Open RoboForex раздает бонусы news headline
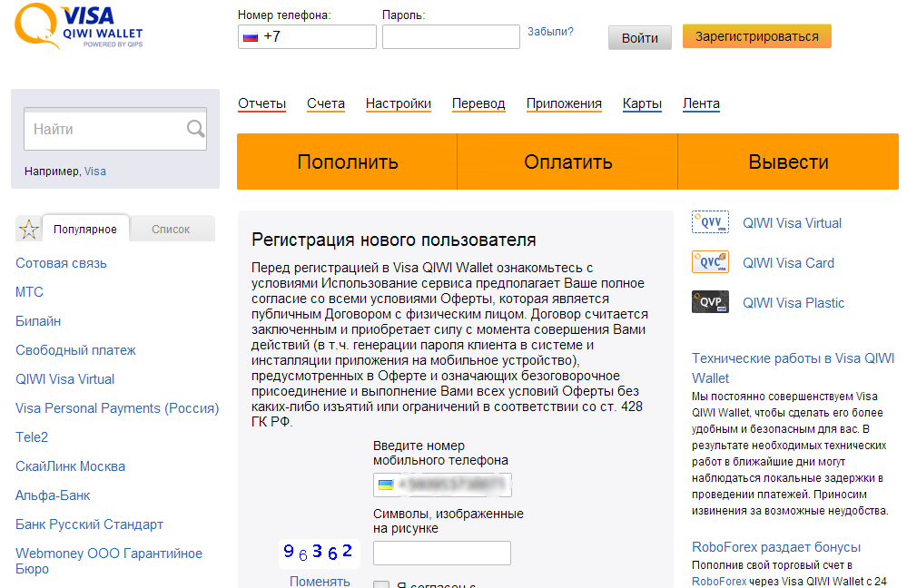The width and height of the screenshot is (907, 588). (x=776, y=547)
